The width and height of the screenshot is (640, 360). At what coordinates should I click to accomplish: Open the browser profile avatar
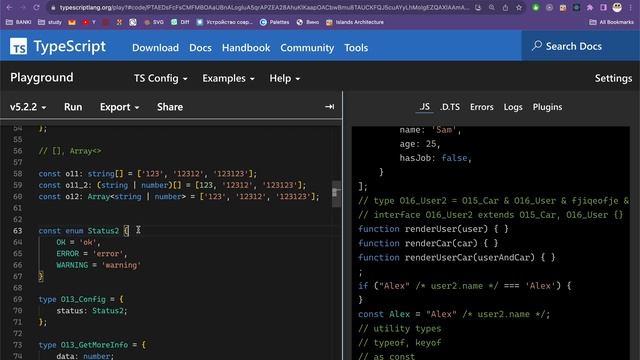[x=617, y=7]
